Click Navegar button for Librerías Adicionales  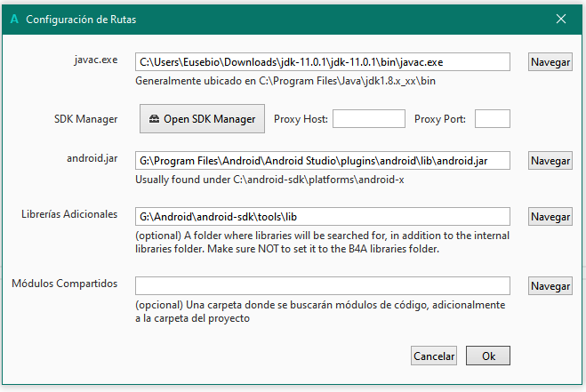[550, 217]
